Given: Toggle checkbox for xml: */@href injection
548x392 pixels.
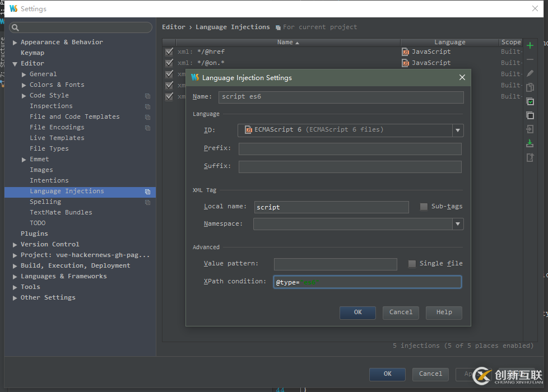Looking at the screenshot, I should tap(169, 52).
